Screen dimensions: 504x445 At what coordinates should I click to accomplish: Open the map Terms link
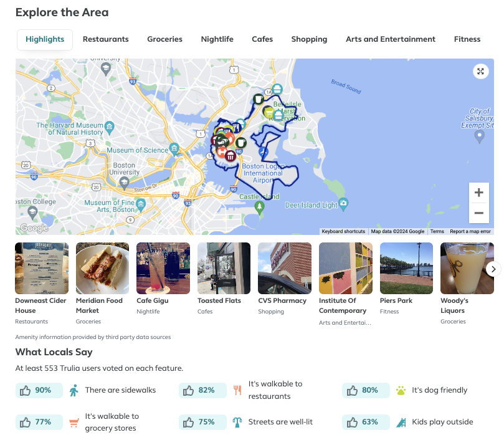[x=437, y=231]
